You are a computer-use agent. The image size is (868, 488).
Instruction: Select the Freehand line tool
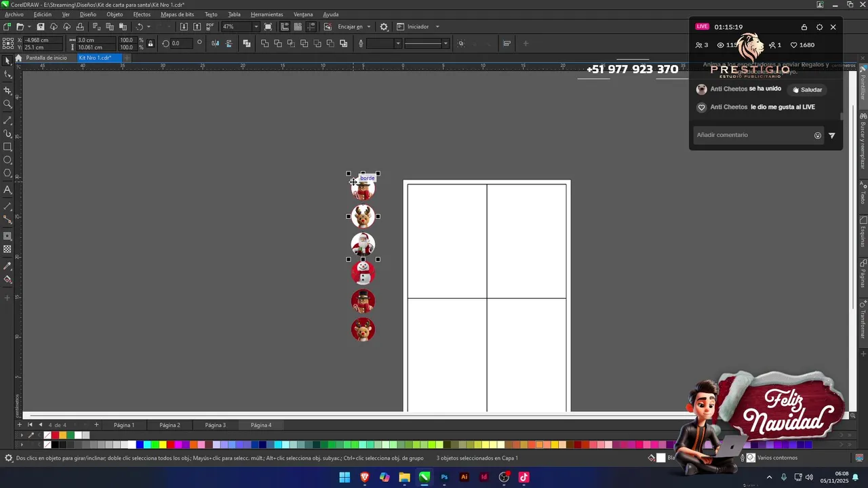[7, 119]
